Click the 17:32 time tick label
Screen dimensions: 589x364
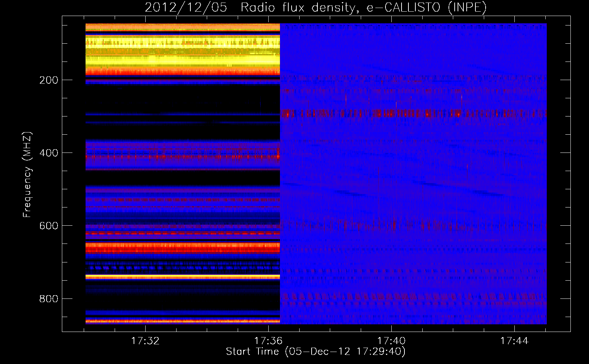point(145,341)
